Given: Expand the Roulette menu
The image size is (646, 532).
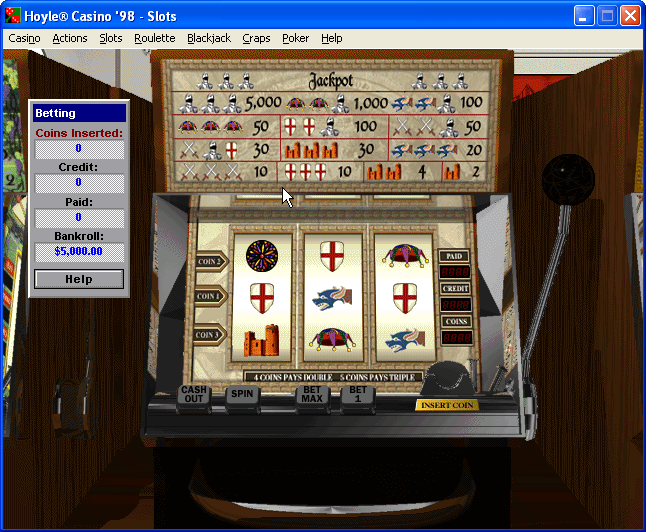Looking at the screenshot, I should point(155,38).
